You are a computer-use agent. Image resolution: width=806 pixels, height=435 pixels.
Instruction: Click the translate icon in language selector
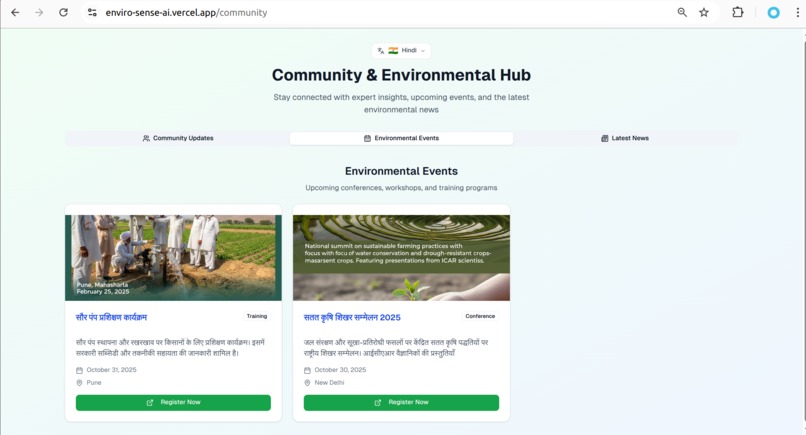[x=380, y=50]
